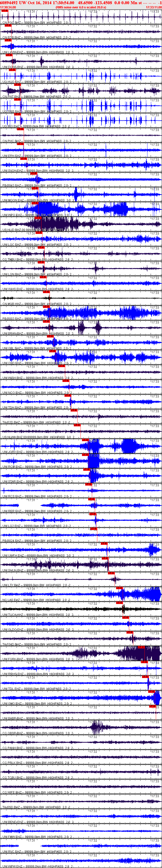The height and width of the screenshot is (868, 162).
Task: Select the UW JORV EHZ trace label
Action: (x=38, y=452)
